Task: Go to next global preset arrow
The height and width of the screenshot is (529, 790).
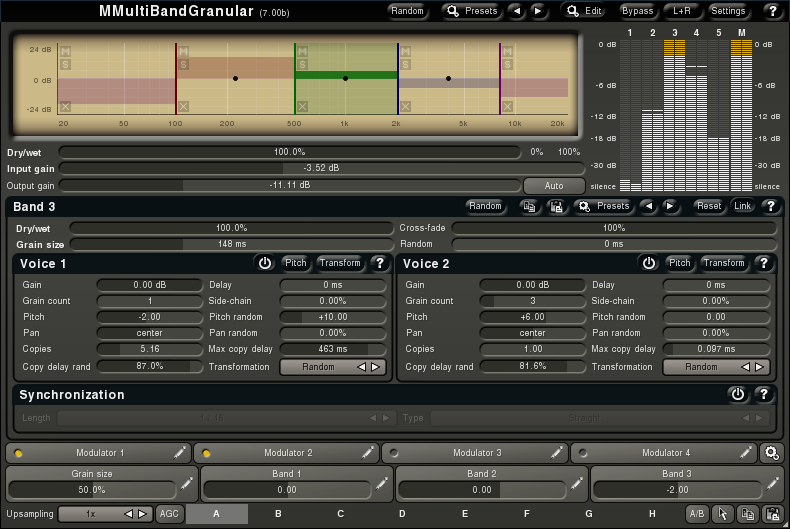Action: pos(538,11)
